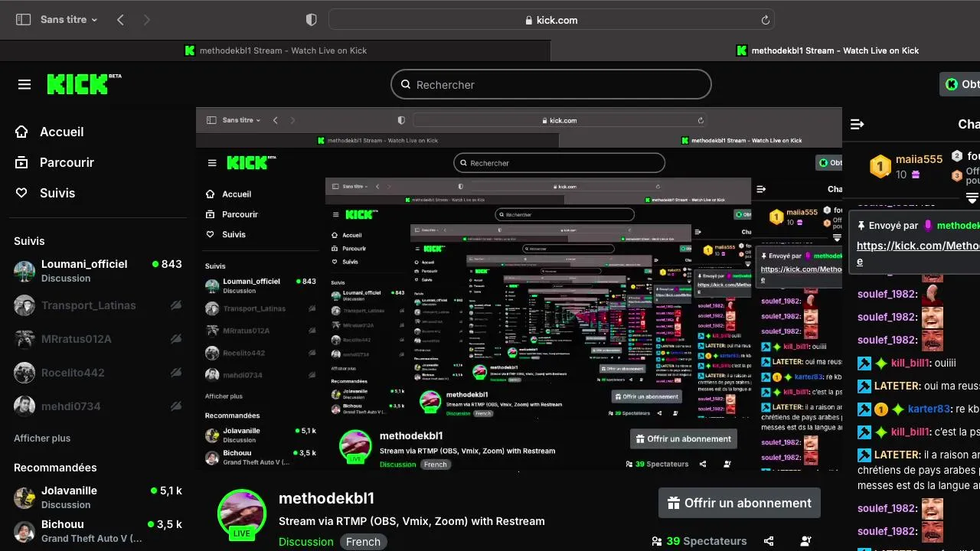The image size is (980, 551).
Task: Click the green KICK beta logo
Action: pyautogui.click(x=83, y=83)
